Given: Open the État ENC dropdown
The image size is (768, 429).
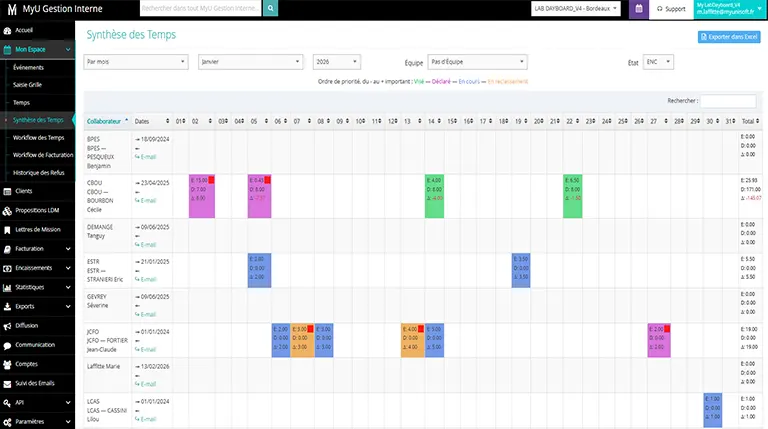Looking at the screenshot, I should click(x=658, y=62).
